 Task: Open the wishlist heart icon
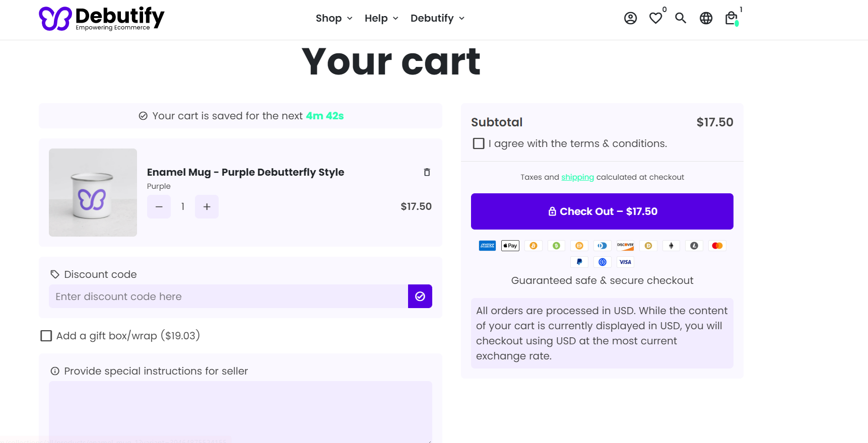tap(655, 19)
